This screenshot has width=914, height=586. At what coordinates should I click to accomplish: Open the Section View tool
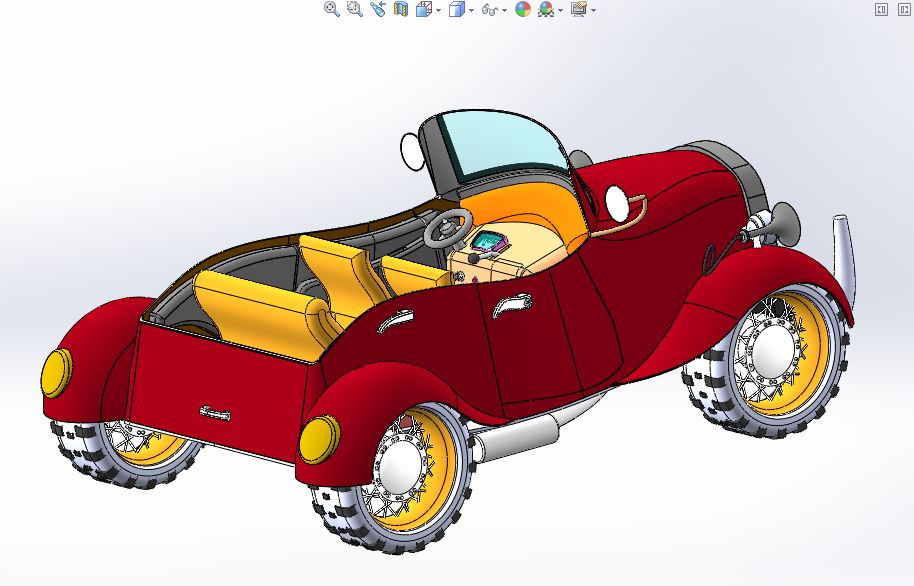click(x=401, y=9)
